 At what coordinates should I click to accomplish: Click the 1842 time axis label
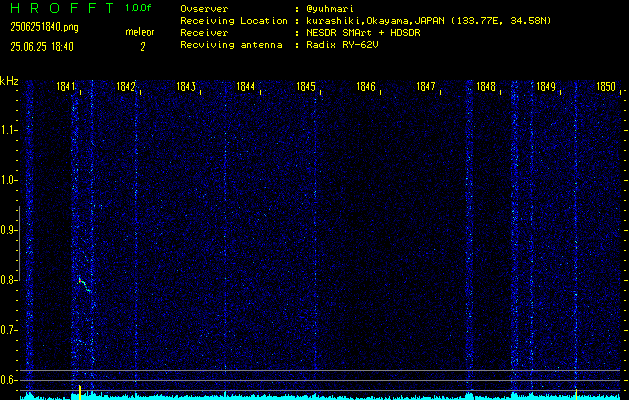(126, 86)
